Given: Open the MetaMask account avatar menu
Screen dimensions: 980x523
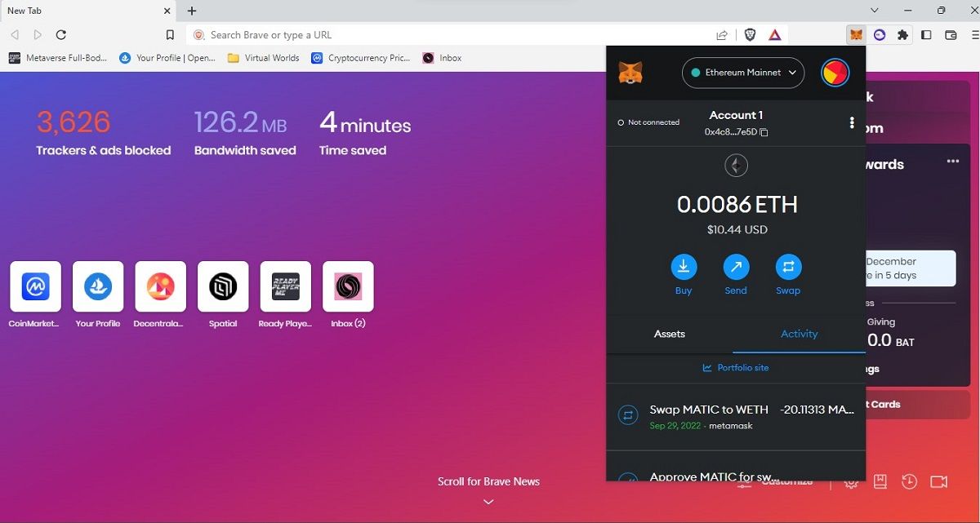Looking at the screenshot, I should tap(835, 73).
